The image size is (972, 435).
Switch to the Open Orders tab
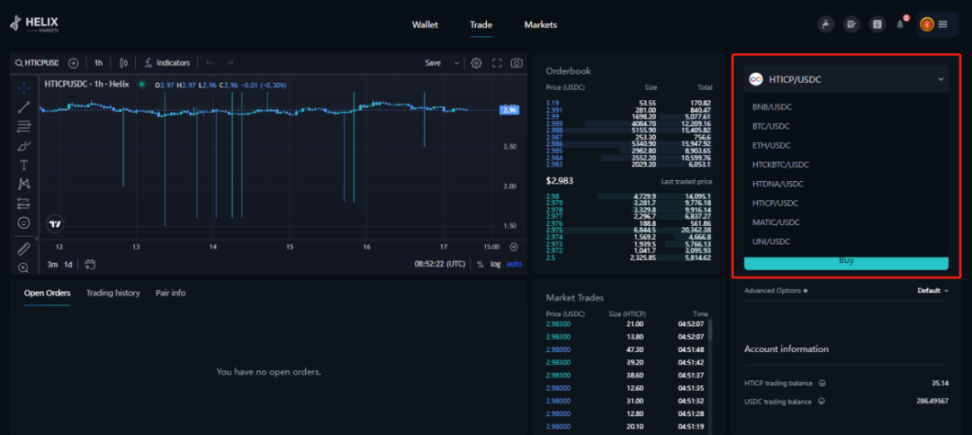point(47,293)
